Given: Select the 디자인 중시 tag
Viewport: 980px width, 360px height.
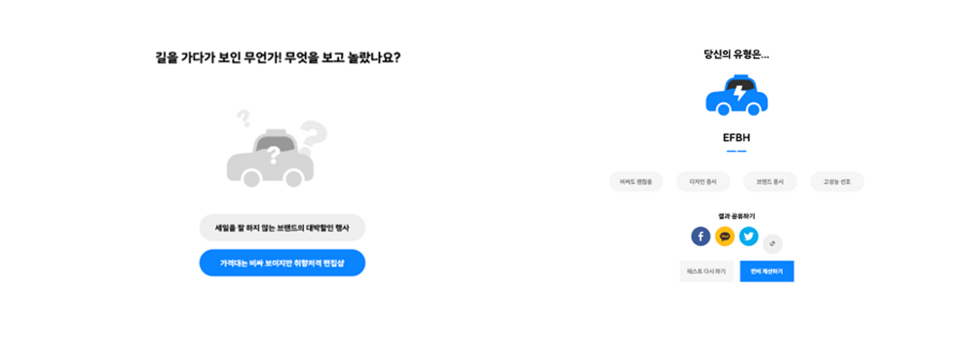Looking at the screenshot, I should point(703,182).
